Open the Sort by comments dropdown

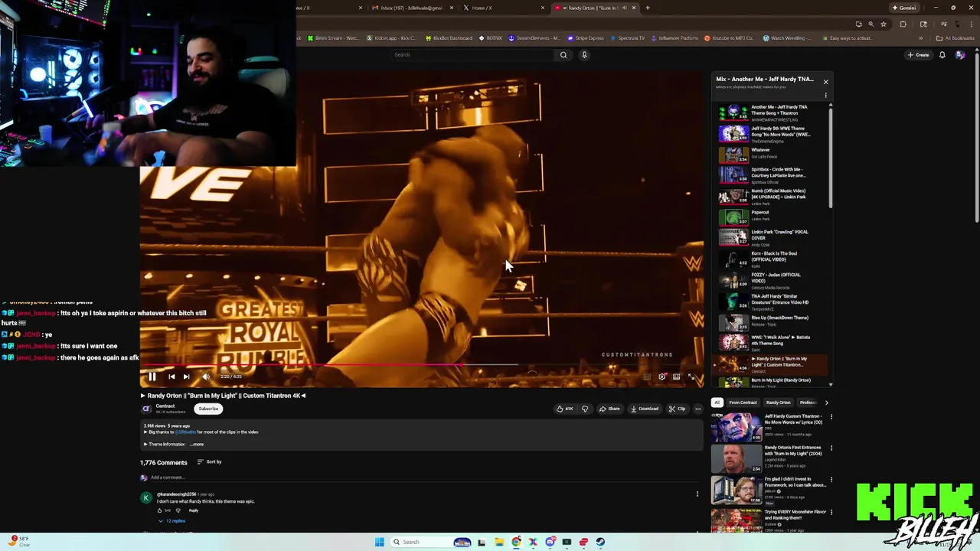click(x=209, y=461)
